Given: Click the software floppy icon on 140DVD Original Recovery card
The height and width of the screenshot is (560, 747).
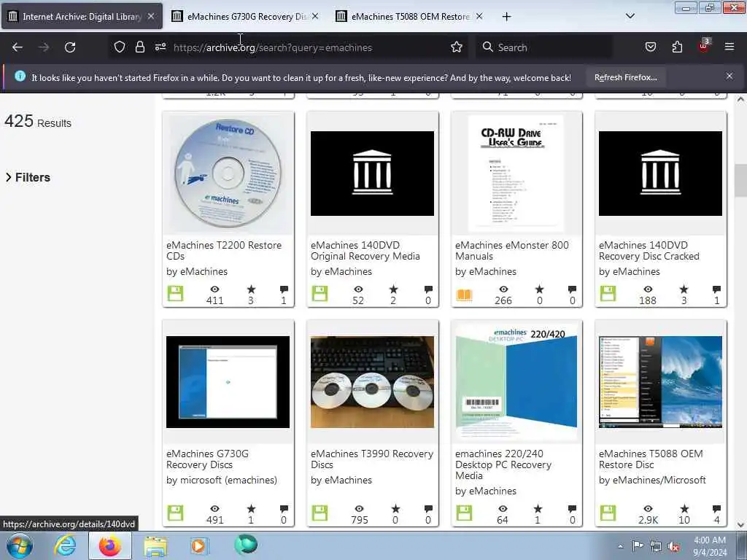Looking at the screenshot, I should pos(320,293).
